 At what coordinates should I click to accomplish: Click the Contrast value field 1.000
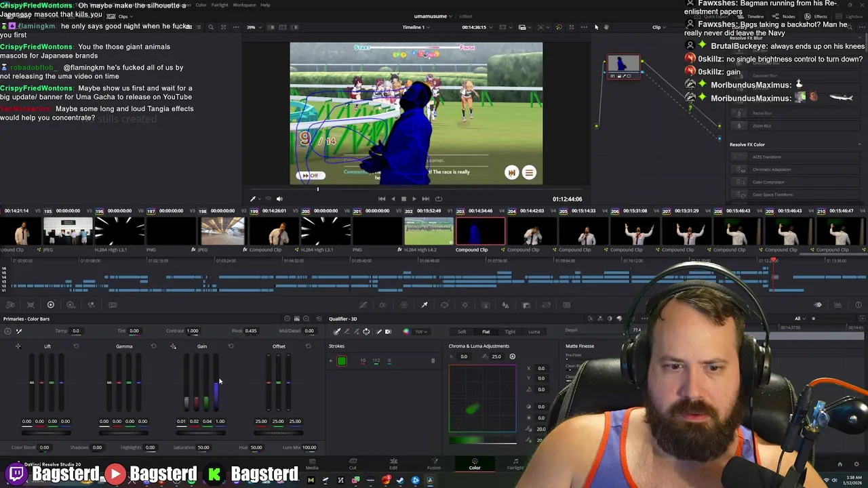tap(193, 331)
